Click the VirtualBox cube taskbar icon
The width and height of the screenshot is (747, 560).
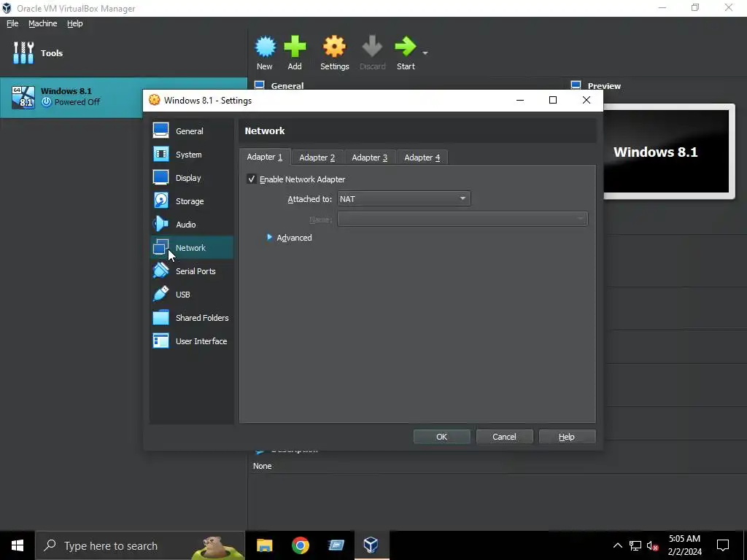371,545
